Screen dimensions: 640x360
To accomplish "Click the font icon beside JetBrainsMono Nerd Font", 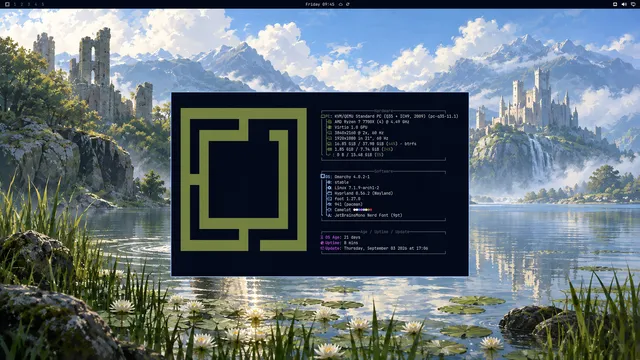I will [x=329, y=215].
